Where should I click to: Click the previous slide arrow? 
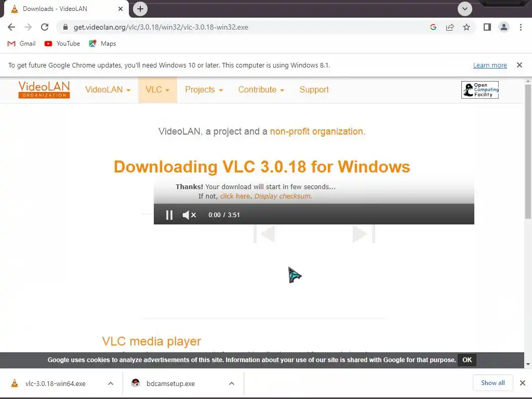point(264,234)
